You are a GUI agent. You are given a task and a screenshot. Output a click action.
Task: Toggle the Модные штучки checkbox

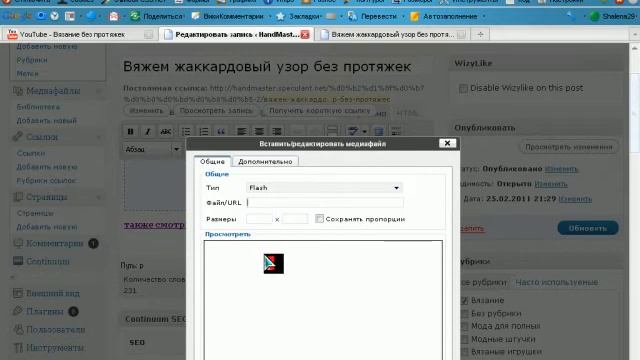click(464, 340)
